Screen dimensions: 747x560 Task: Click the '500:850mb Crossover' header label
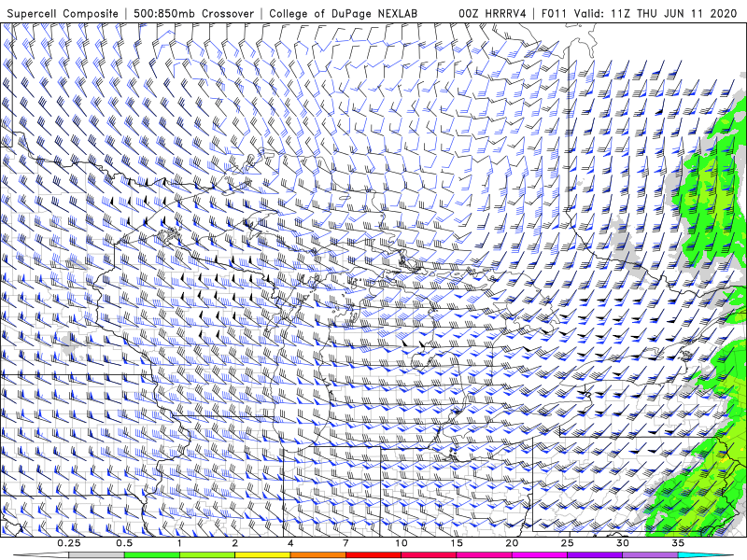194,14
